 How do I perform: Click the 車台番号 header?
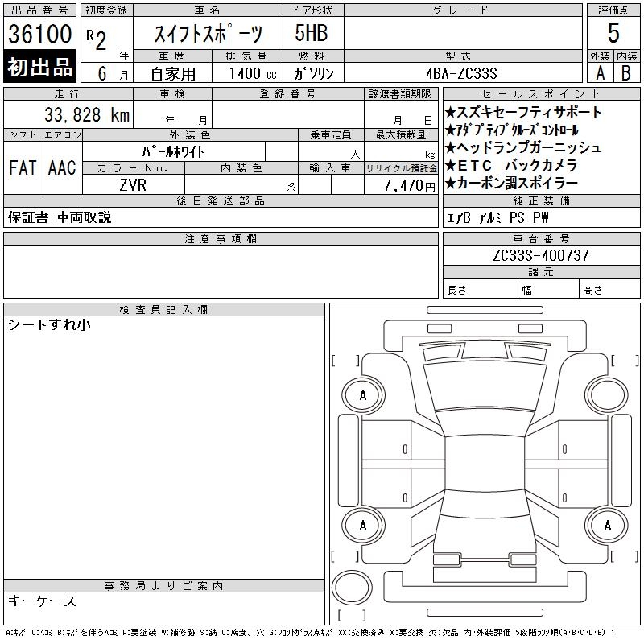541,238
